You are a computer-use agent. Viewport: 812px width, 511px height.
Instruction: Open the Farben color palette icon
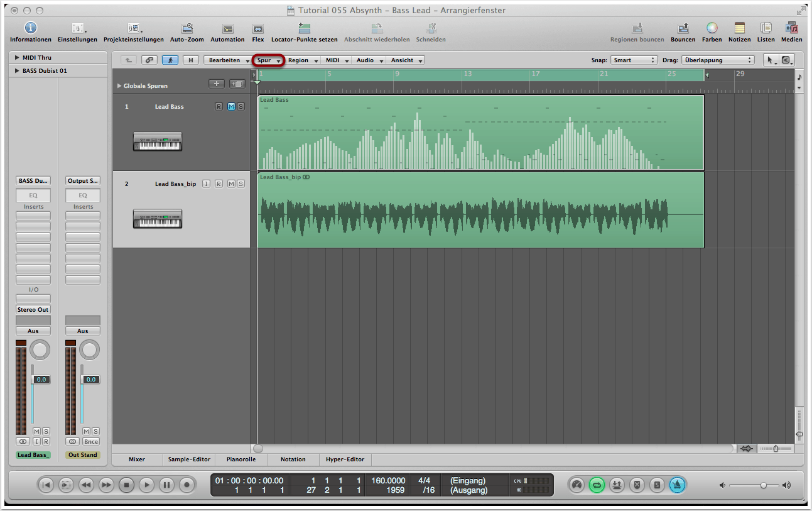coord(712,28)
